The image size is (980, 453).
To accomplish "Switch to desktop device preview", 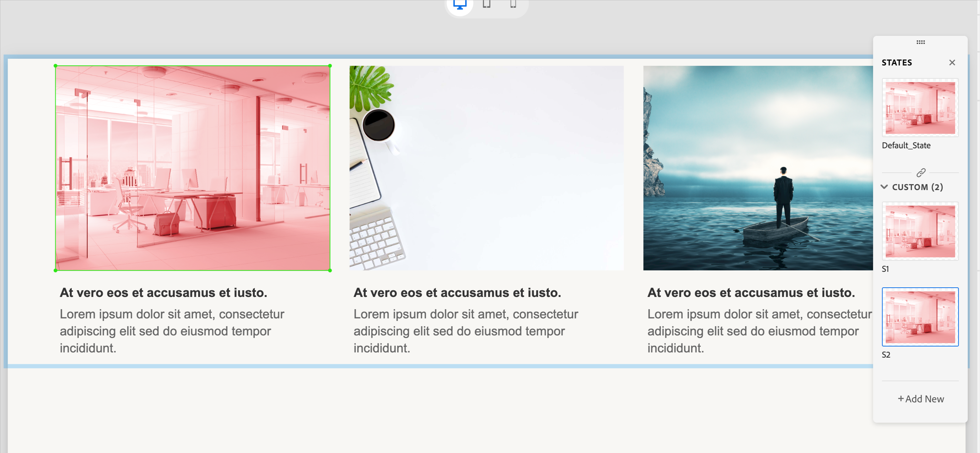I will (x=460, y=4).
